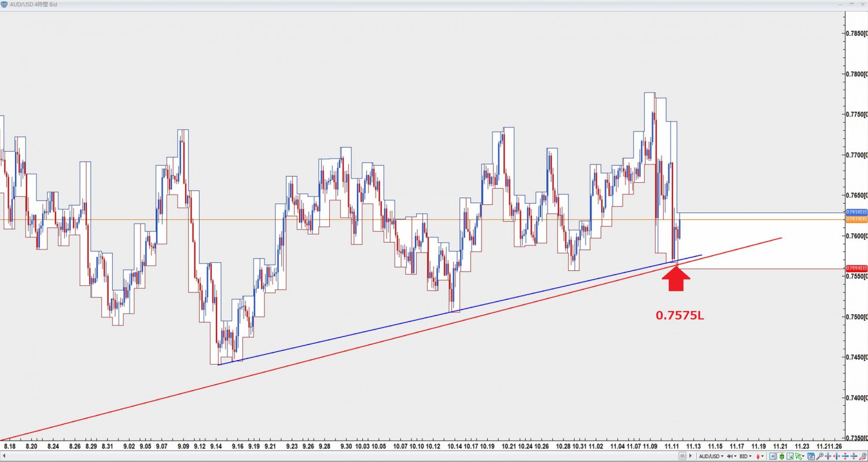Close the chart window

tap(863, 4)
